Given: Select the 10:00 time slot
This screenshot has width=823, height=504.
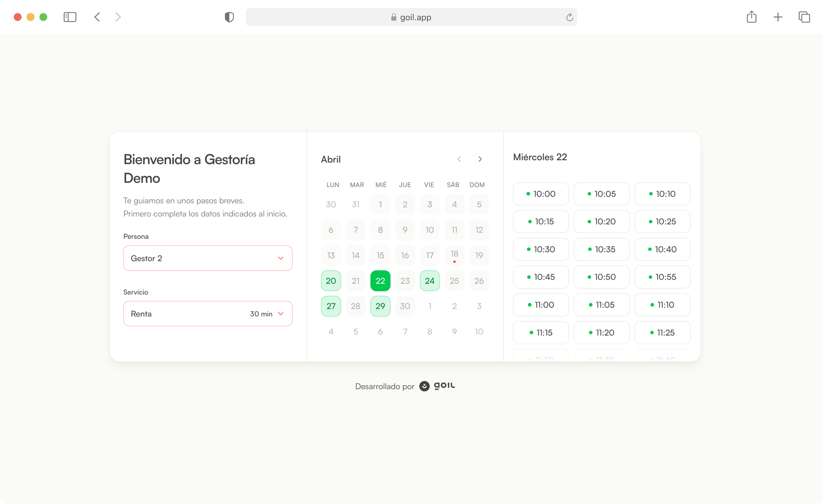Looking at the screenshot, I should [x=541, y=194].
